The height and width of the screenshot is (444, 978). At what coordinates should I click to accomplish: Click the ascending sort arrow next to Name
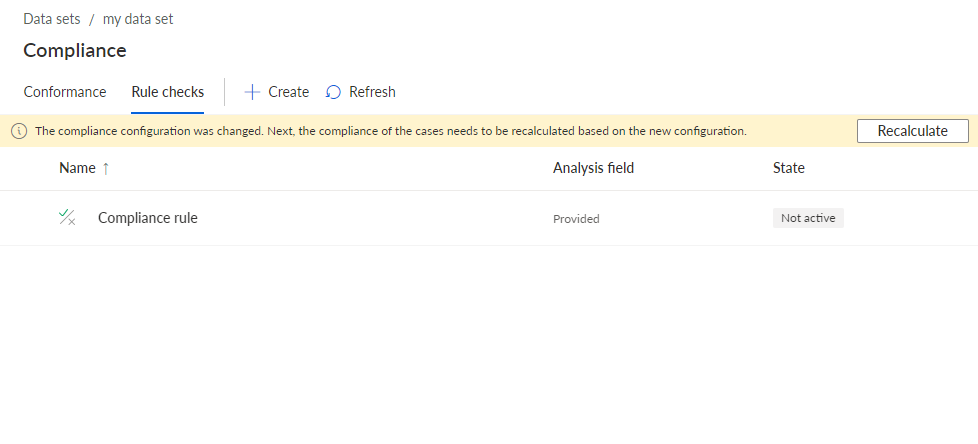[x=105, y=168]
